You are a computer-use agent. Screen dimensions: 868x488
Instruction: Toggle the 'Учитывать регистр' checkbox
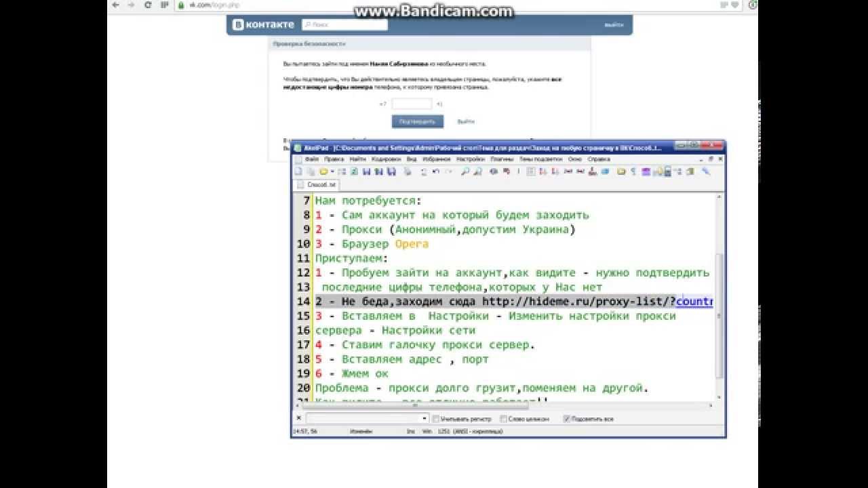click(436, 419)
